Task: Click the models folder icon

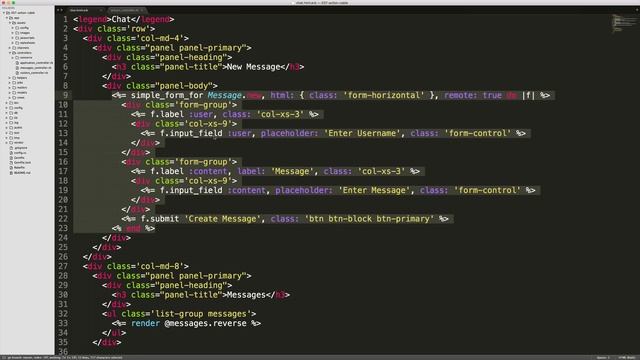Action: 14,93
